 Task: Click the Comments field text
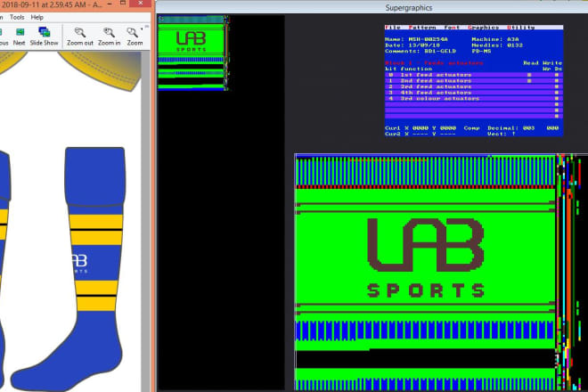click(440, 52)
